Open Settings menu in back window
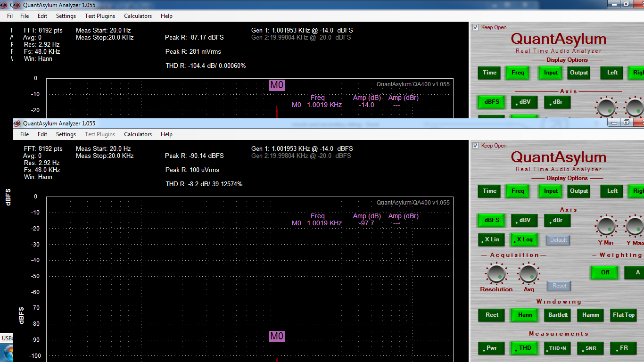Image resolution: width=644 pixels, height=362 pixels. (66, 16)
